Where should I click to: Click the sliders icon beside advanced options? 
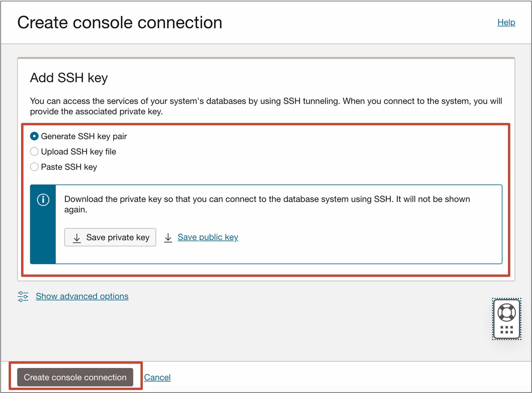tap(23, 296)
